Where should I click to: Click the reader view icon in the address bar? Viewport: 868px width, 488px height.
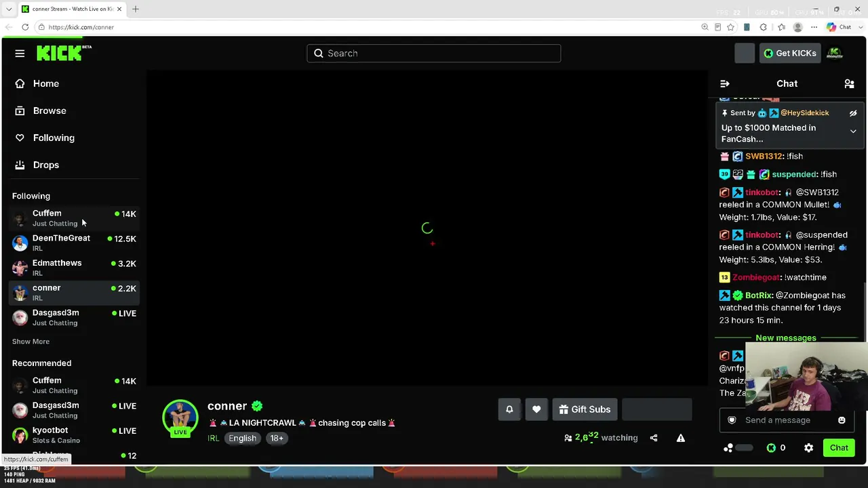[x=717, y=27]
